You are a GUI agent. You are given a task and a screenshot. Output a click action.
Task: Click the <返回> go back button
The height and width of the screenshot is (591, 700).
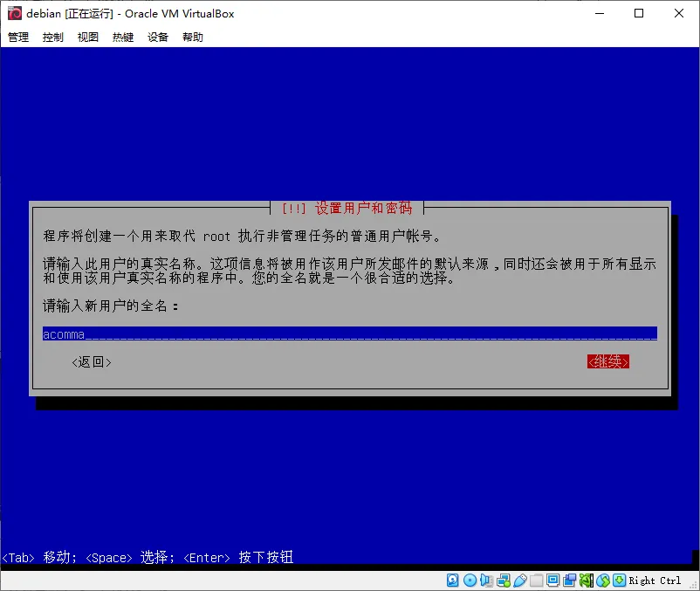(x=92, y=361)
